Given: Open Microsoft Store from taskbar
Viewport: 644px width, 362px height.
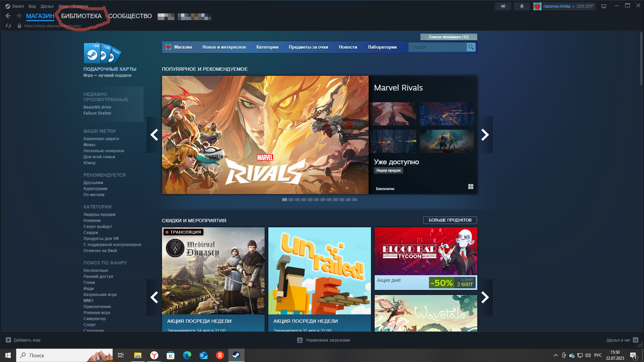Looking at the screenshot, I should point(171,355).
